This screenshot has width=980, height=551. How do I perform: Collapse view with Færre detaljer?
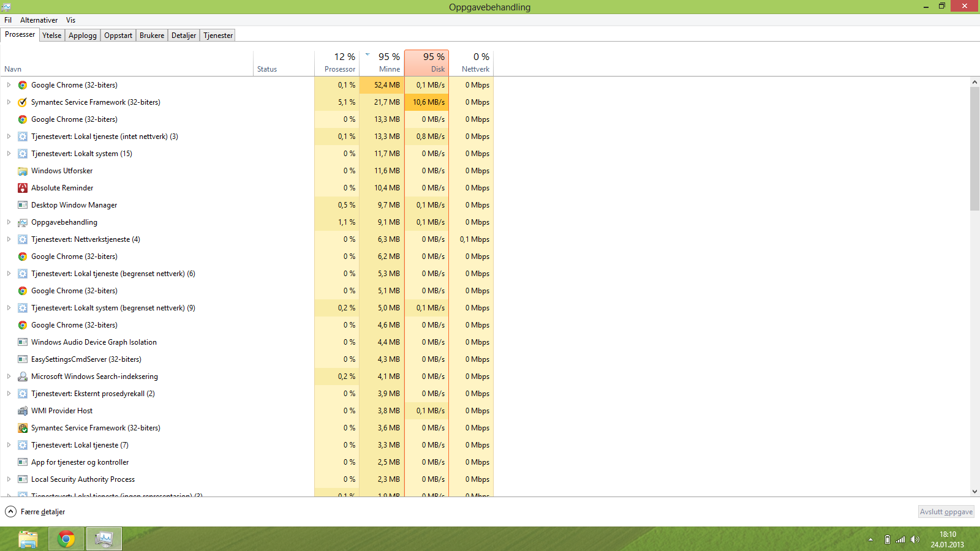(x=35, y=512)
